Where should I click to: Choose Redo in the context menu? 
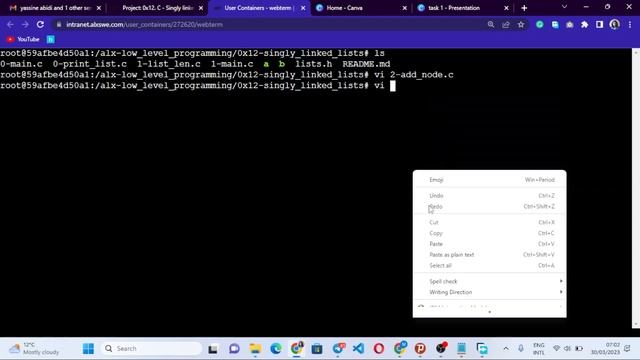click(x=489, y=207)
